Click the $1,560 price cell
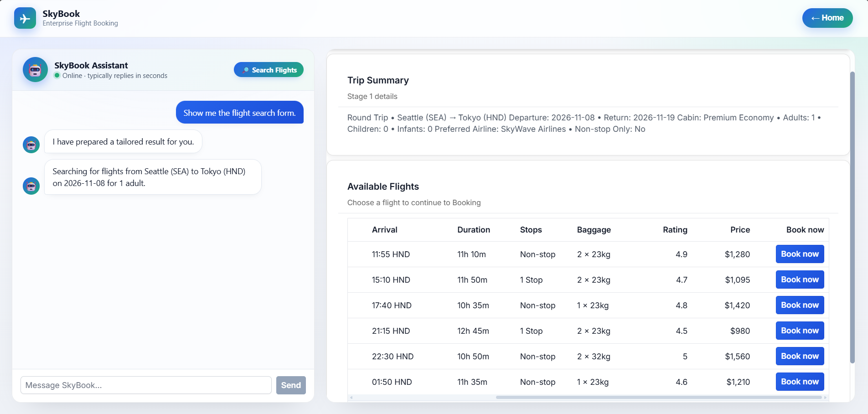868x414 pixels. click(737, 357)
